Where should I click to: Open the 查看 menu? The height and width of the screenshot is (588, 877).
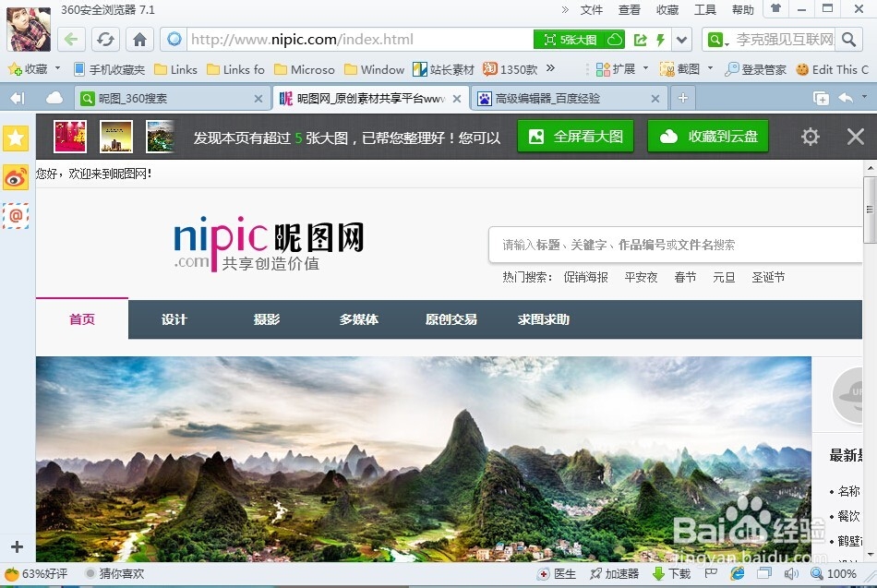pos(630,9)
